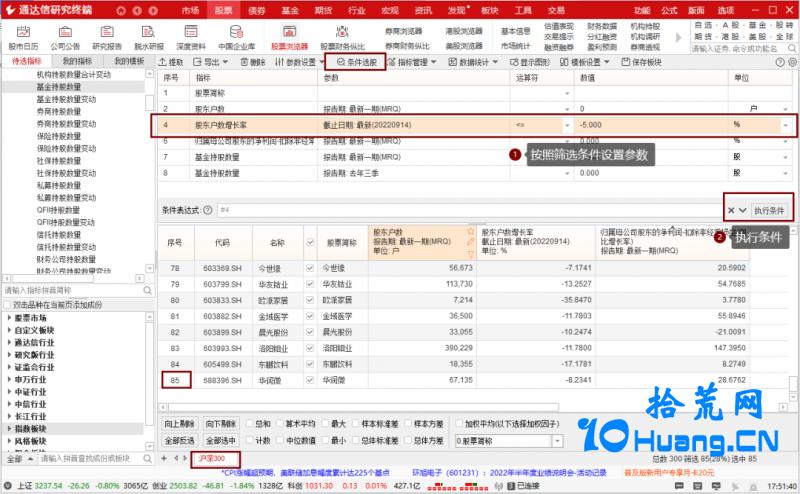Viewport: 800px width, 494px height.
Task: Expand the 股票市场 tree node
Action: coord(9,317)
